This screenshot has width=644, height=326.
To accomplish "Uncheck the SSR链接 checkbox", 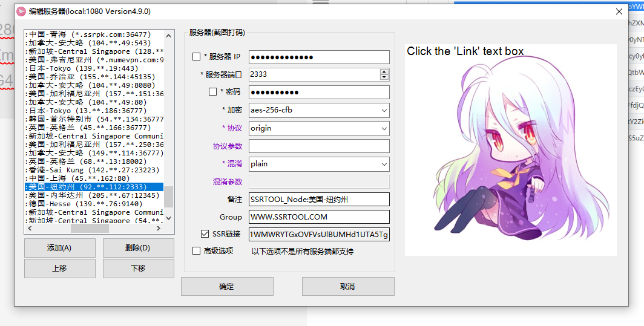I will 205,234.
